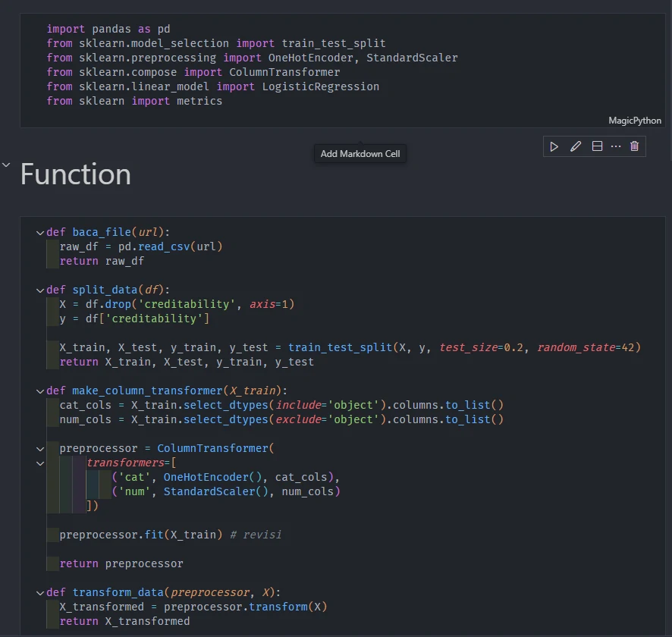
Task: Run the Function markdown cell
Action: pos(554,147)
